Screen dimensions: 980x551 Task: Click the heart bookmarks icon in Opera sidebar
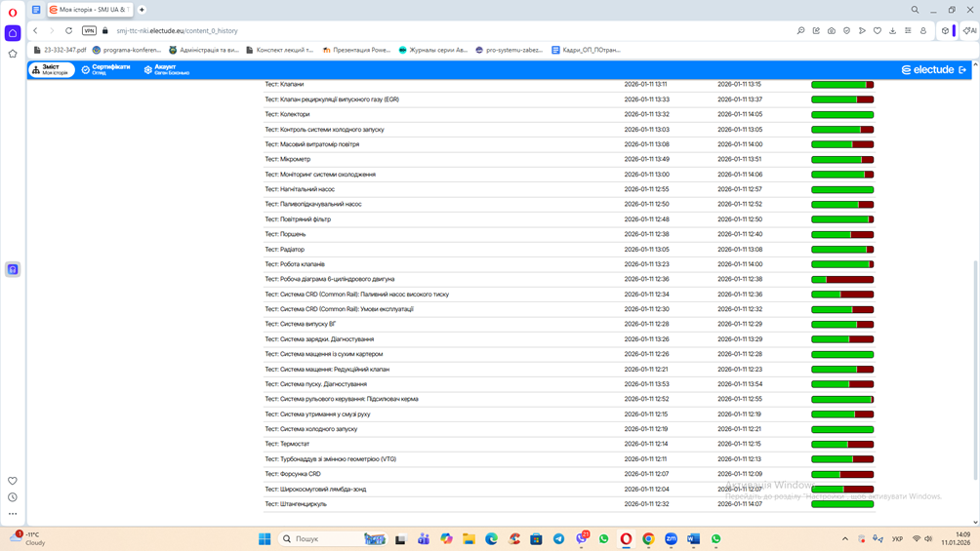pos(13,481)
